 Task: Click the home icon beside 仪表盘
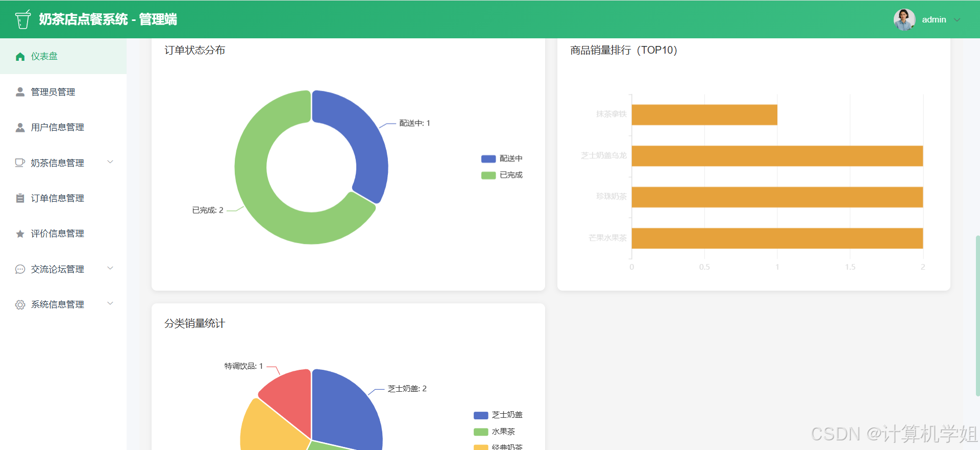tap(20, 57)
